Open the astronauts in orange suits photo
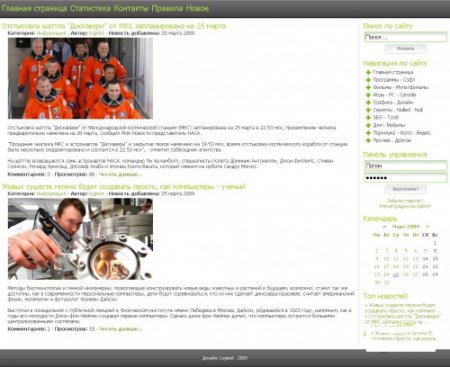The height and width of the screenshot is (367, 450). coord(80,78)
